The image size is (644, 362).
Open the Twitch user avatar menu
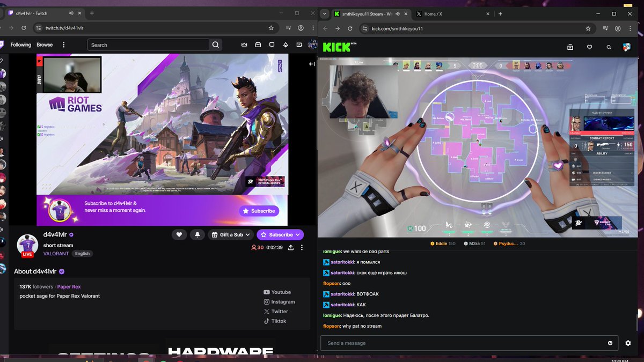(x=312, y=45)
